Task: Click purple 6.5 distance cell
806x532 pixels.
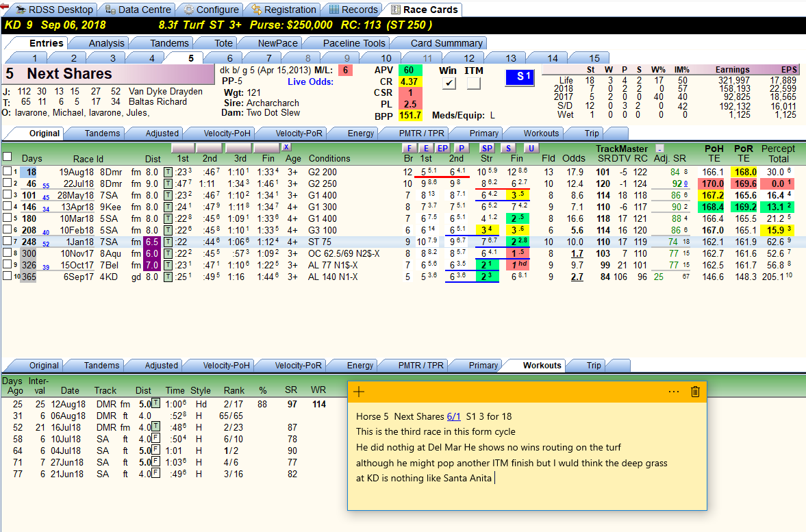Action: click(x=152, y=242)
